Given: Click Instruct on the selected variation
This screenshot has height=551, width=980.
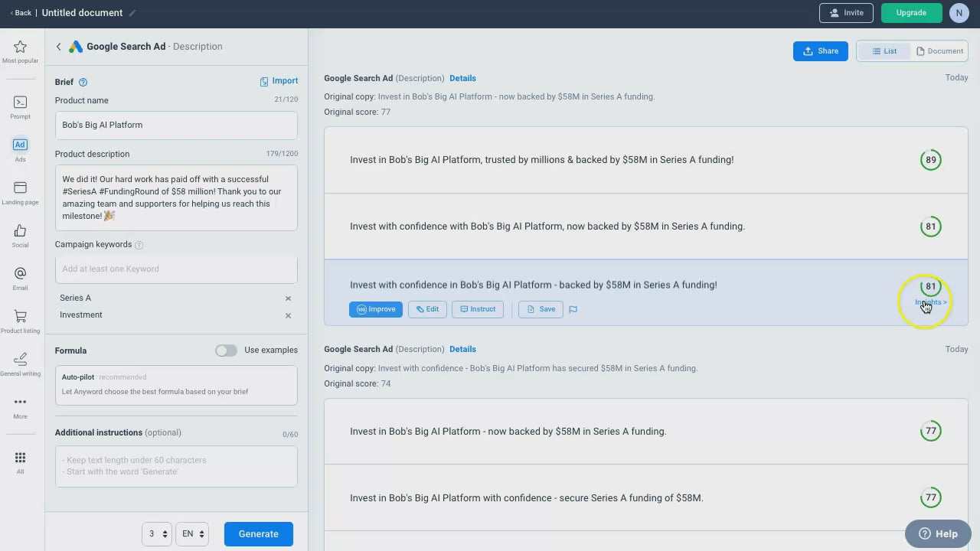Looking at the screenshot, I should [478, 309].
